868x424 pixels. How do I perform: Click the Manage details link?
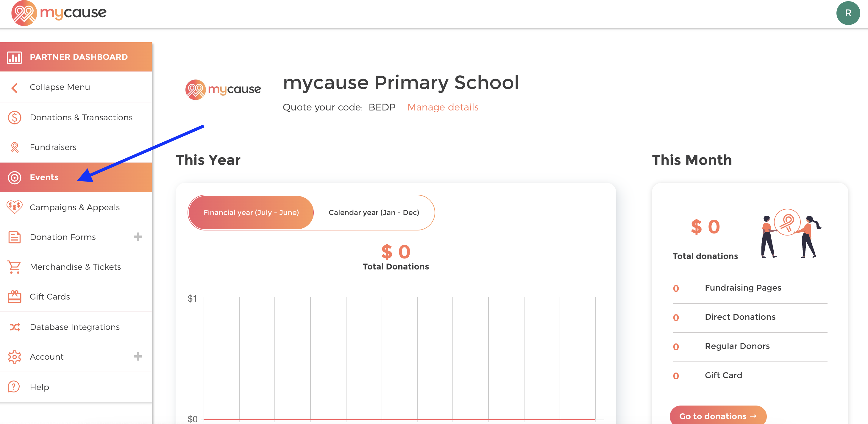click(442, 107)
